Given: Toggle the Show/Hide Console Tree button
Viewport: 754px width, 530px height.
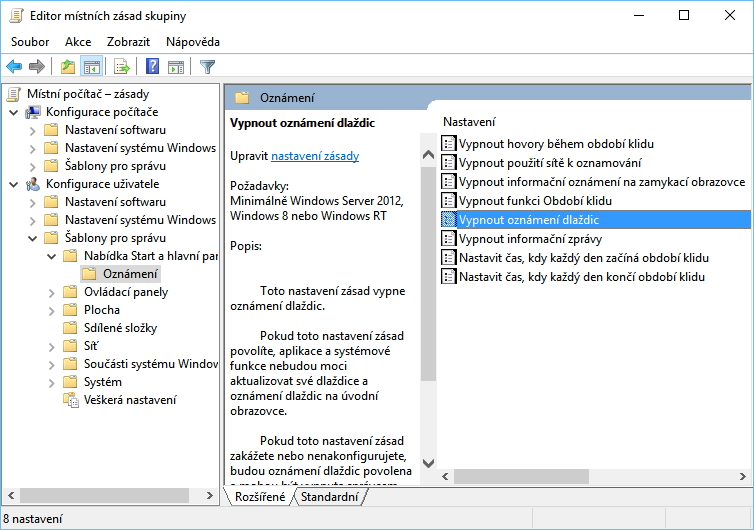Looking at the screenshot, I should point(91,67).
